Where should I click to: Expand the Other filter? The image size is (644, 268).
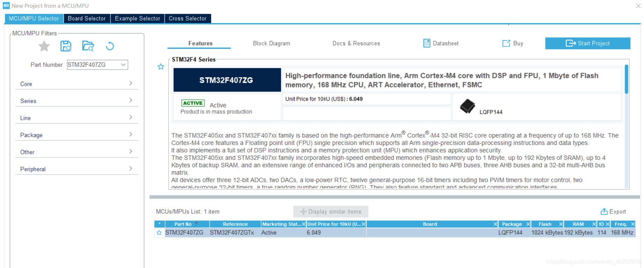pos(77,152)
